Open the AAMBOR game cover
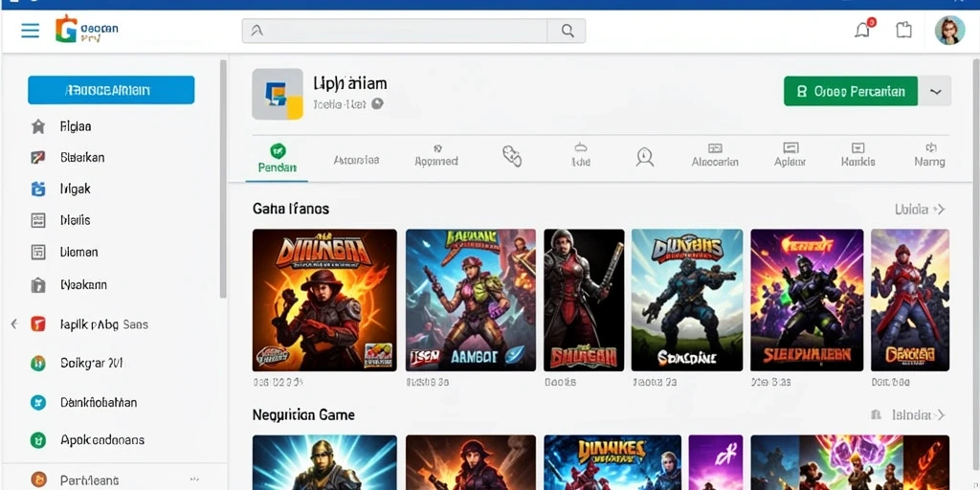Viewport: 980px width, 490px height. 471,300
